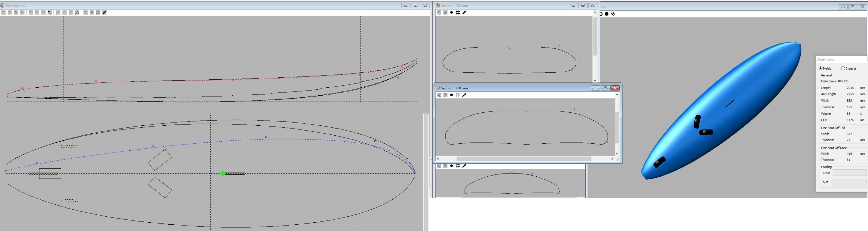Go to previous section in Section 1912 mm window
This screenshot has width=868, height=231.
(439, 13)
